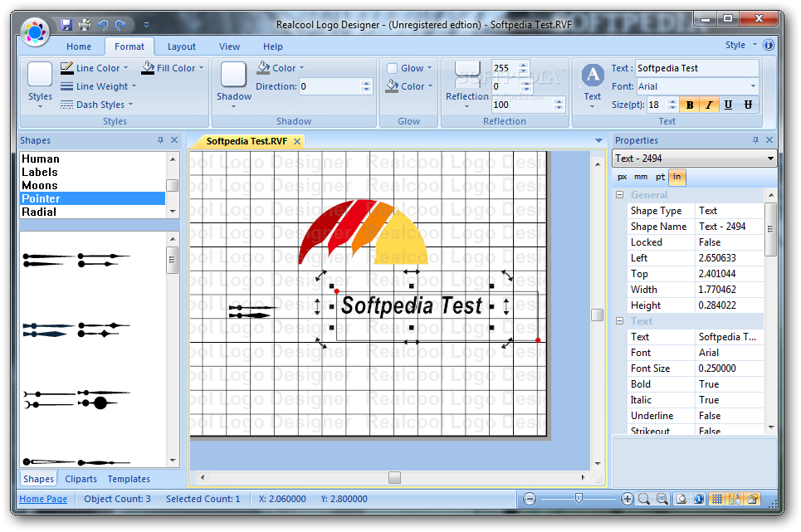The image size is (801, 532).
Task: Select Human in the shapes category list
Action: coord(92,159)
